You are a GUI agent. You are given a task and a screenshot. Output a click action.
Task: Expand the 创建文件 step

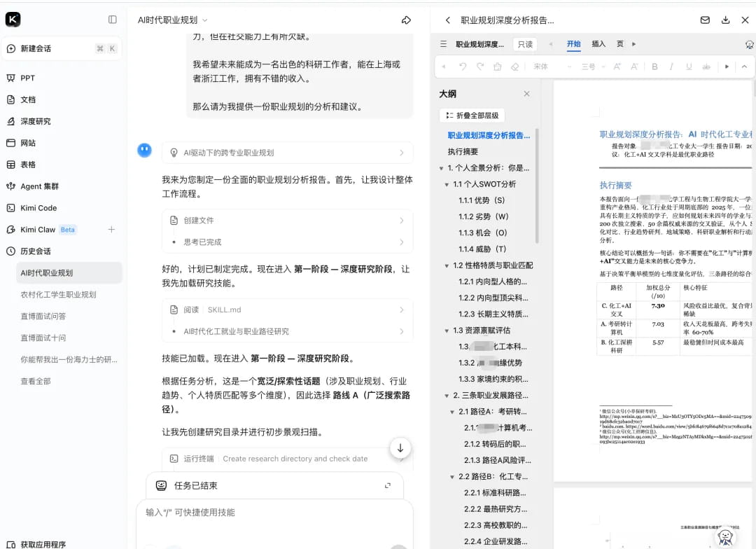point(288,221)
